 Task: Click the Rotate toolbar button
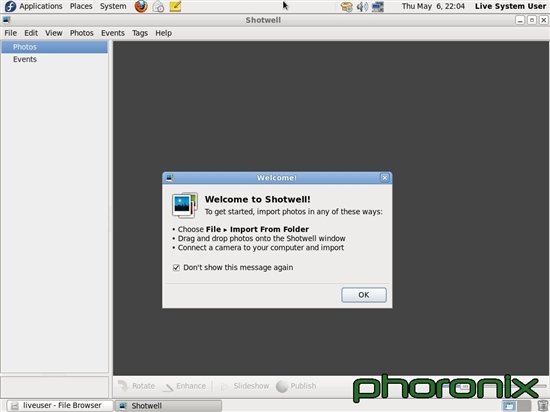coord(136,386)
